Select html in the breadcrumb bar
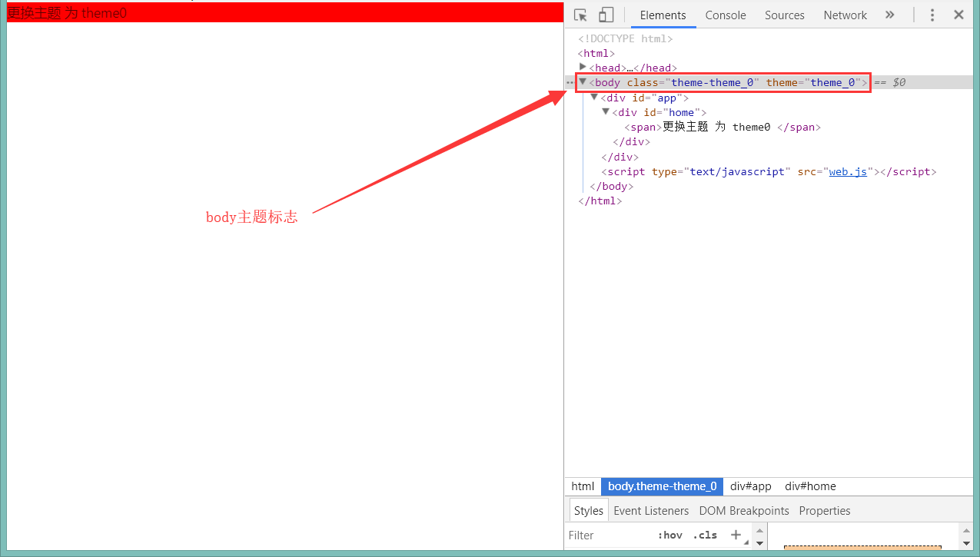Image resolution: width=980 pixels, height=557 pixels. point(583,486)
